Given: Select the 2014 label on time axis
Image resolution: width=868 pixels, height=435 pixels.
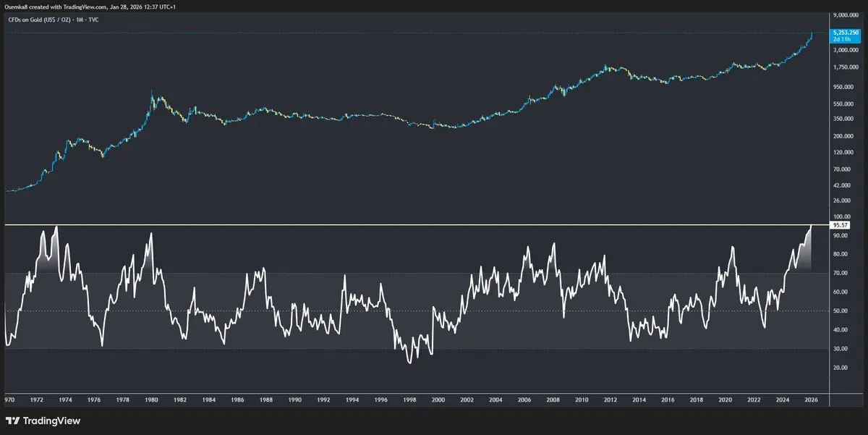Looking at the screenshot, I should coord(639,399).
